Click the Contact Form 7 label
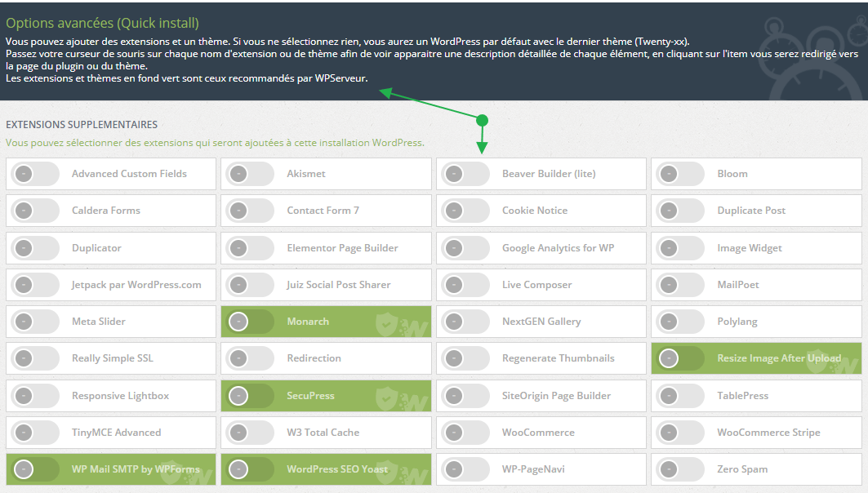 [323, 211]
